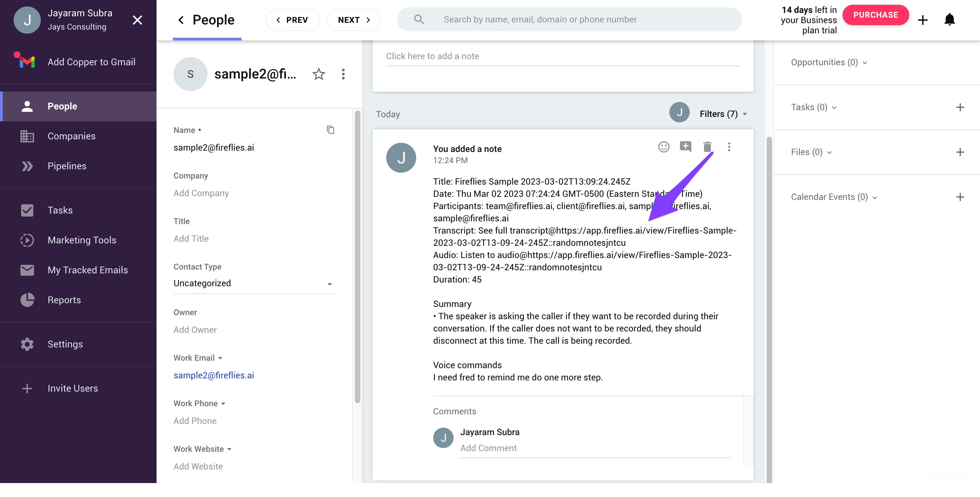
Task: Open the Contact Type Uncategorized dropdown
Action: tap(254, 284)
